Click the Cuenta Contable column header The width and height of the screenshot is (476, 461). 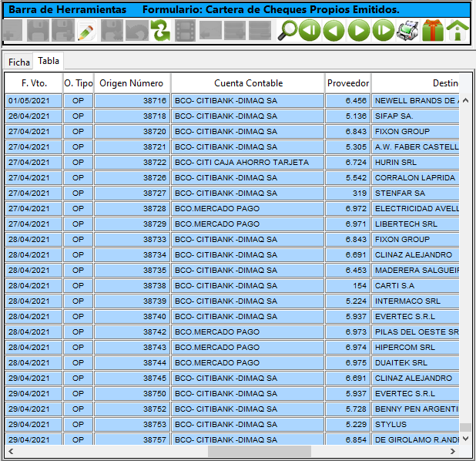pyautogui.click(x=248, y=83)
